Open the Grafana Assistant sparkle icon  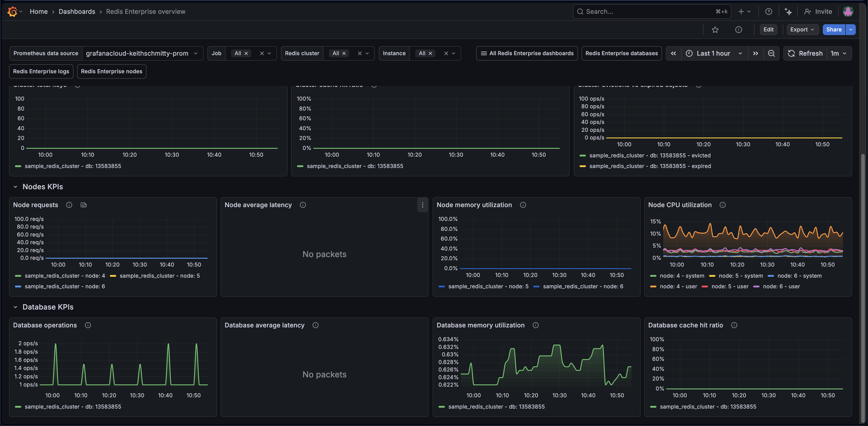(788, 12)
